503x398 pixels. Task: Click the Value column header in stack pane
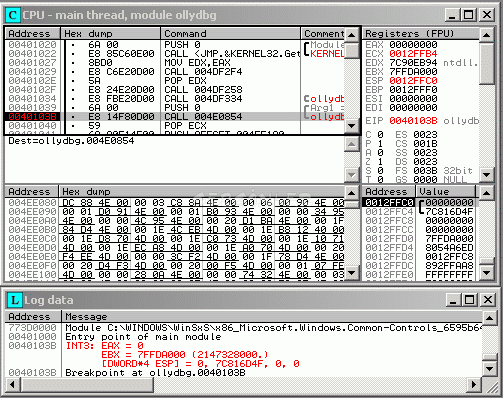(x=445, y=192)
